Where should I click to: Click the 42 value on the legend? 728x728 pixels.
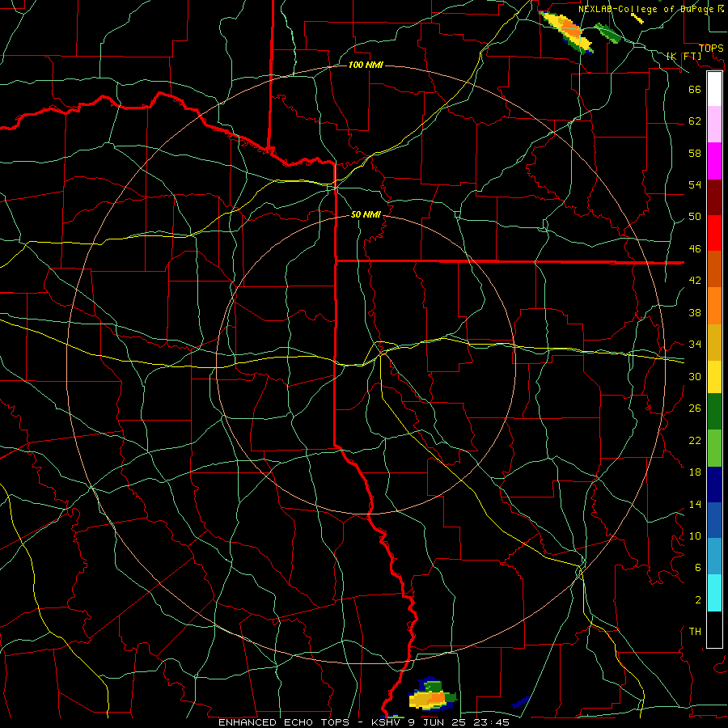pyautogui.click(x=695, y=281)
